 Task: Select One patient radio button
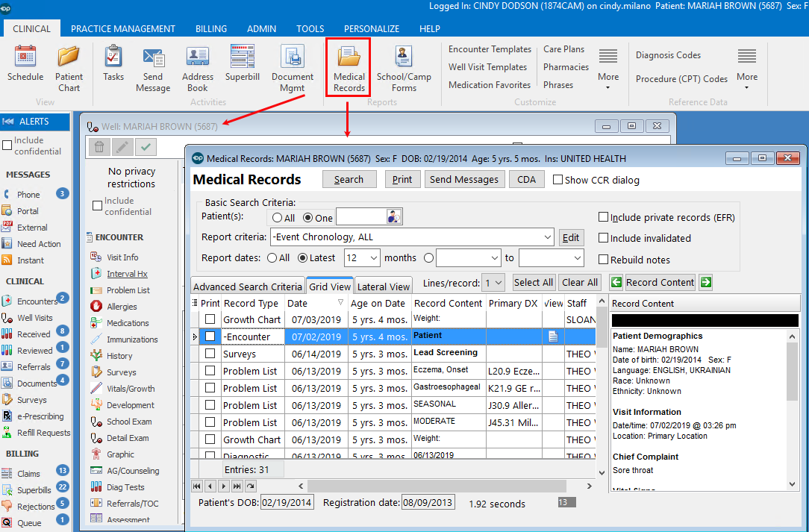(x=308, y=218)
